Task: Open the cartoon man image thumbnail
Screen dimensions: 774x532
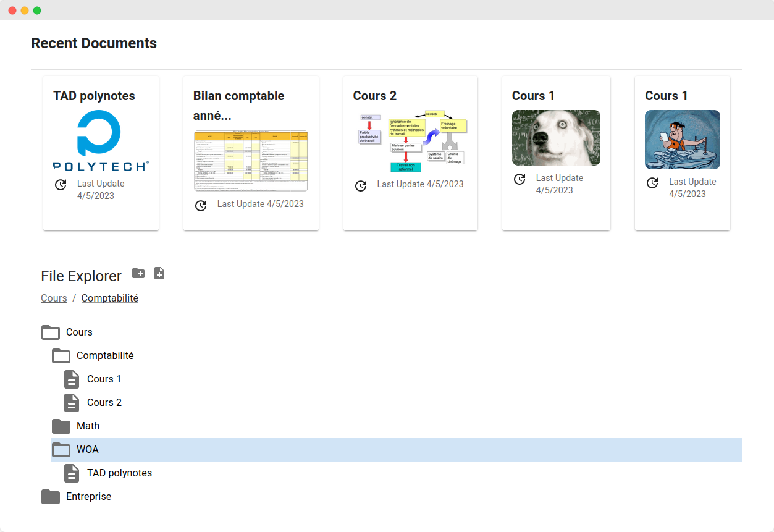Action: tap(683, 140)
